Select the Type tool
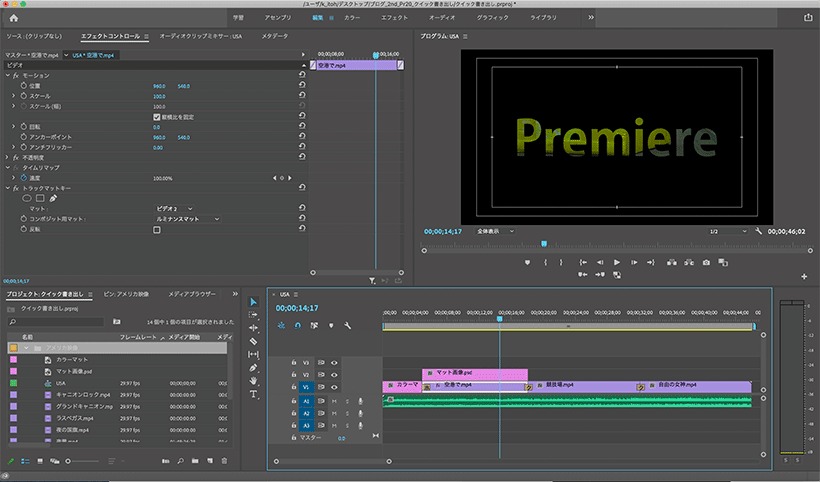The height and width of the screenshot is (482, 820). click(x=254, y=394)
